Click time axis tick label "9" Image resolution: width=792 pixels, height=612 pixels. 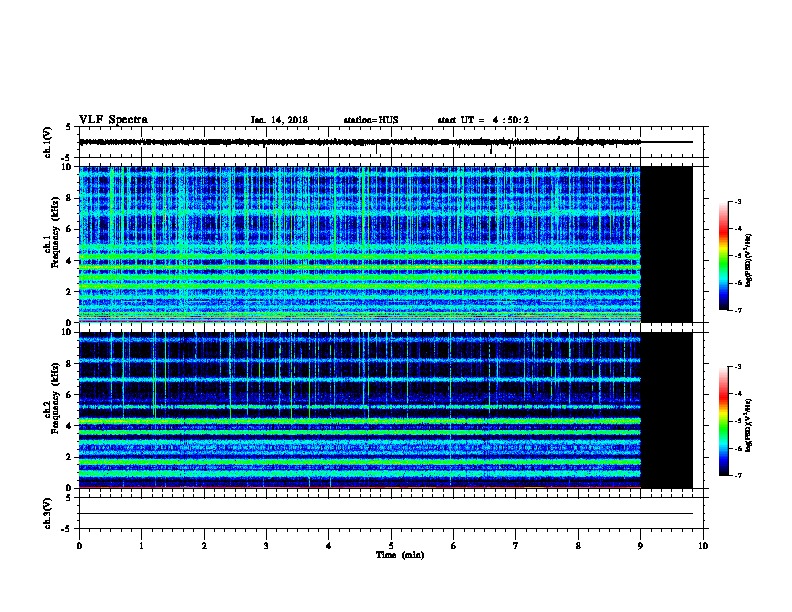tap(640, 545)
